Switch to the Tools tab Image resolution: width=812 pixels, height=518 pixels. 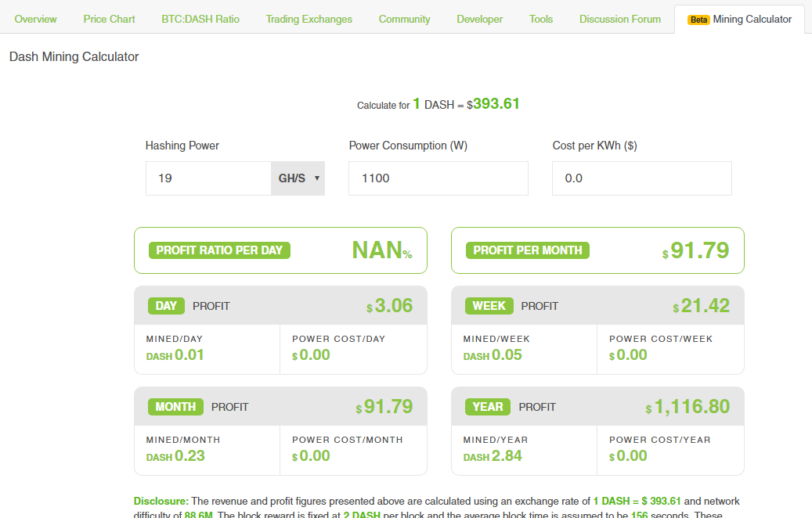pos(541,19)
